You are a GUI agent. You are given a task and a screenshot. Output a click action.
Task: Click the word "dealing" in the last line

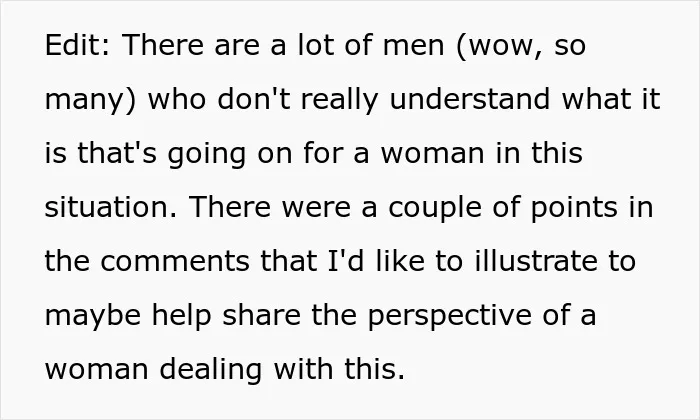[210, 371]
